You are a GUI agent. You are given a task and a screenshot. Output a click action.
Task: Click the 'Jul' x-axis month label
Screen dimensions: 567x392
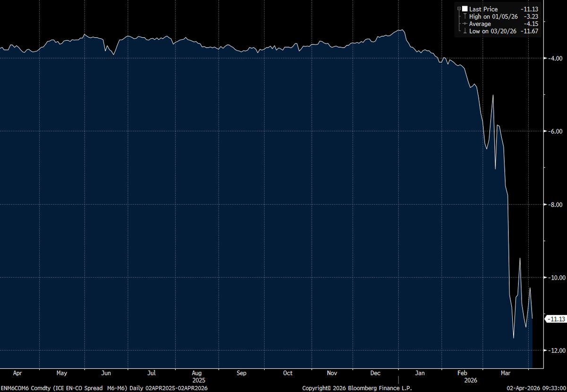click(151, 373)
